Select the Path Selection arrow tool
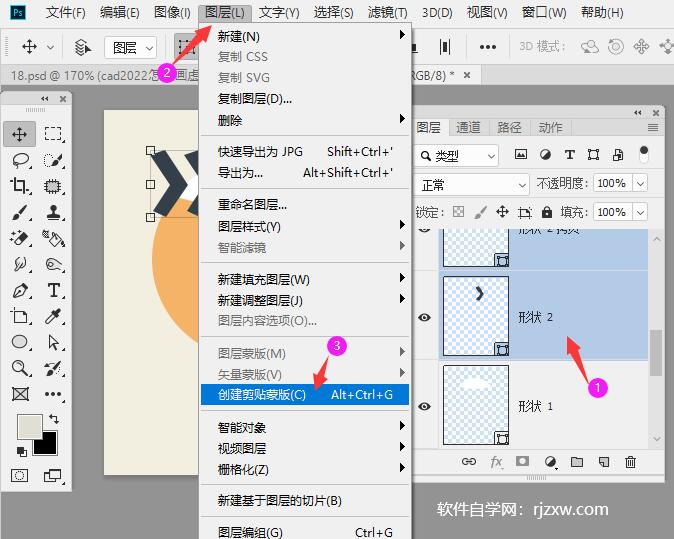The width and height of the screenshot is (674, 539). pos(53,342)
